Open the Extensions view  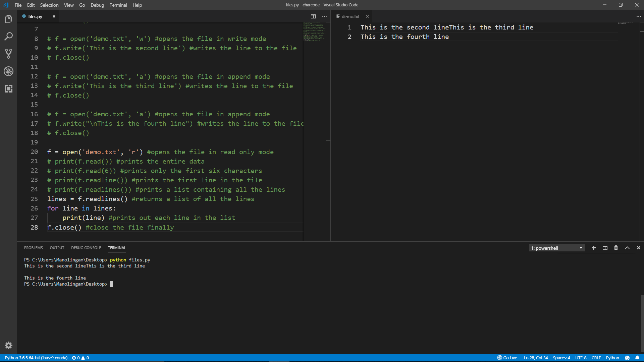coord(8,89)
